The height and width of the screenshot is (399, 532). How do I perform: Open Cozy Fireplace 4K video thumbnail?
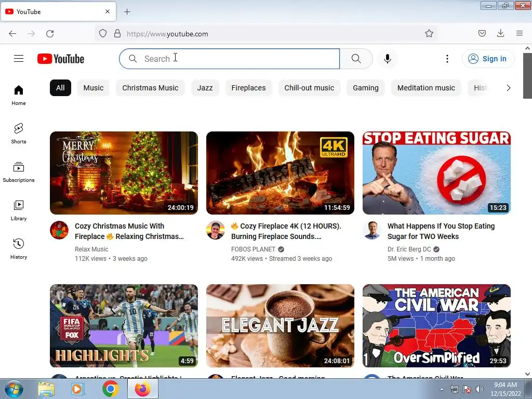[x=280, y=173]
